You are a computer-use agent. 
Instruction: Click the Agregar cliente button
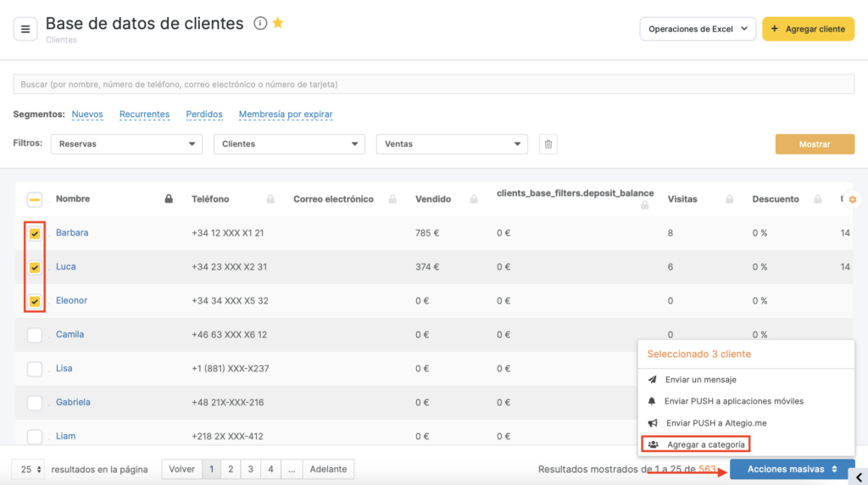(808, 29)
